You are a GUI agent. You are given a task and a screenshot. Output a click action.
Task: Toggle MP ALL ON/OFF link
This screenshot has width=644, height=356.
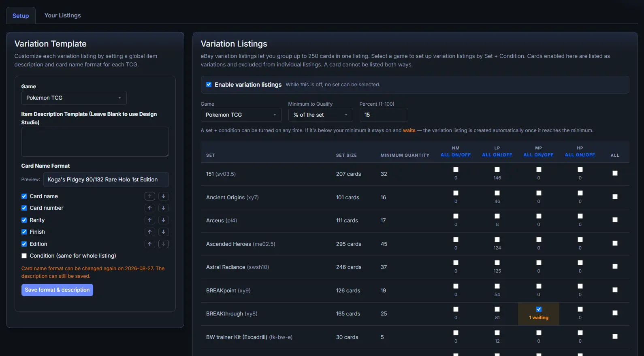click(538, 155)
